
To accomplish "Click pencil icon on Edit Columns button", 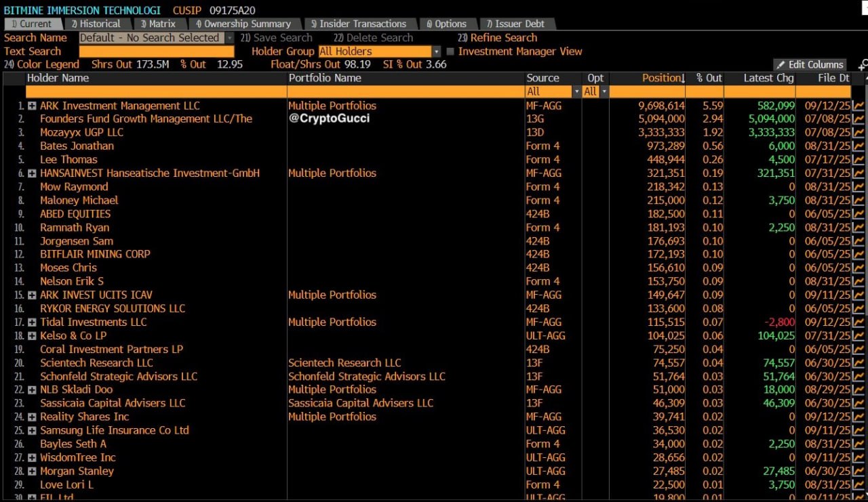I will tap(781, 65).
